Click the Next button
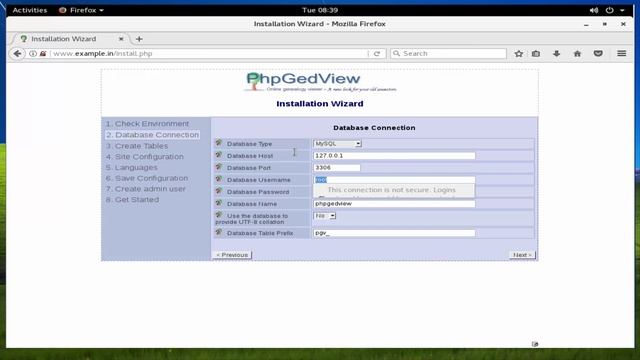Viewport: 640px width, 360px height. point(522,255)
